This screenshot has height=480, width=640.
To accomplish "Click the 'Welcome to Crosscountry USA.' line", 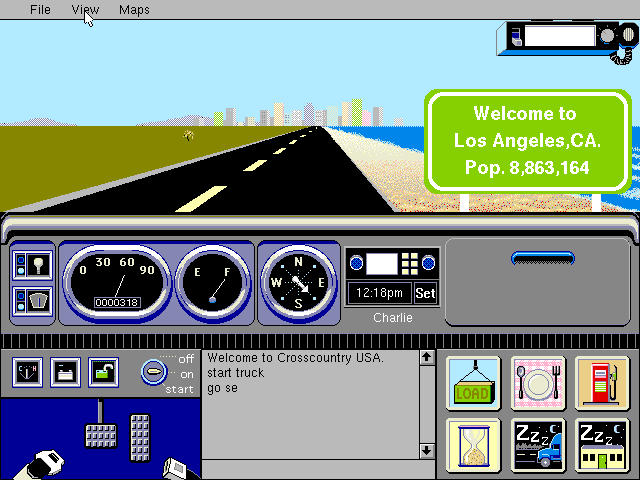I will [x=296, y=358].
